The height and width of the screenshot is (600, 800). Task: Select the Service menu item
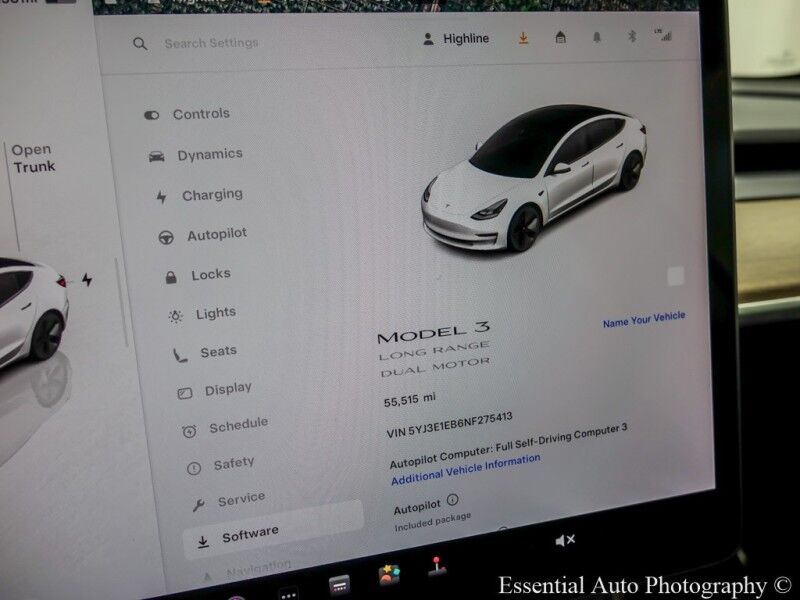tap(229, 501)
